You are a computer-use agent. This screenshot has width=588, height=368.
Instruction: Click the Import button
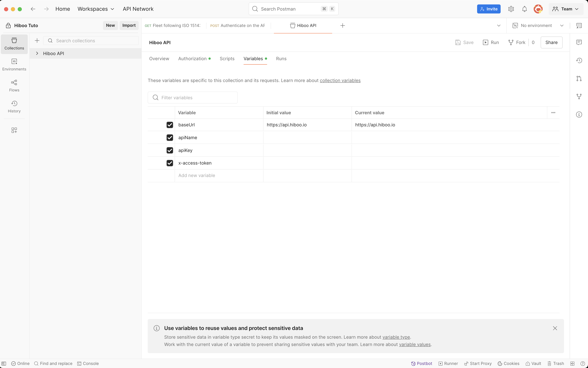click(129, 25)
